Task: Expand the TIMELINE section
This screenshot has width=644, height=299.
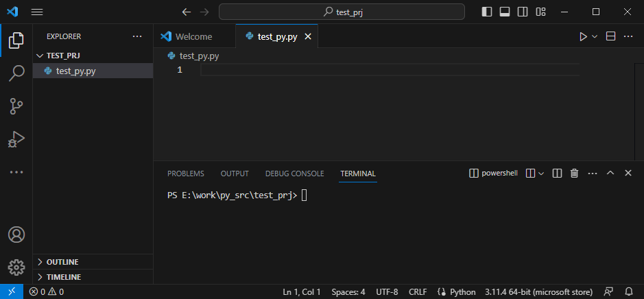Action: coord(93,277)
